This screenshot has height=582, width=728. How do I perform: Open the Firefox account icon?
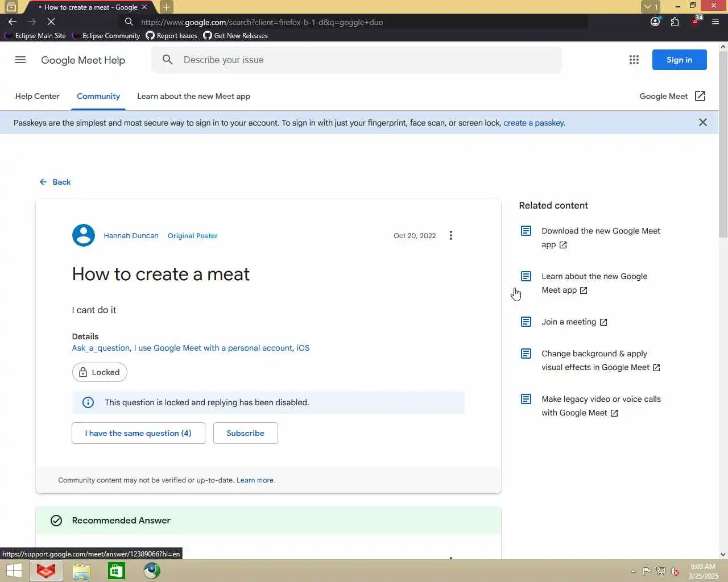655,22
